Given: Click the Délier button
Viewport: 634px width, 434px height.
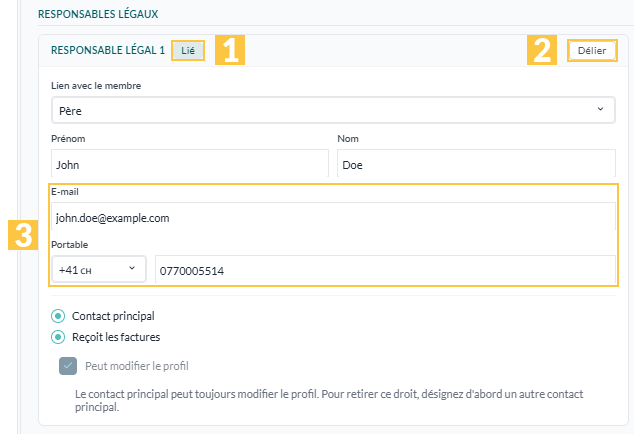Looking at the screenshot, I should tap(592, 51).
